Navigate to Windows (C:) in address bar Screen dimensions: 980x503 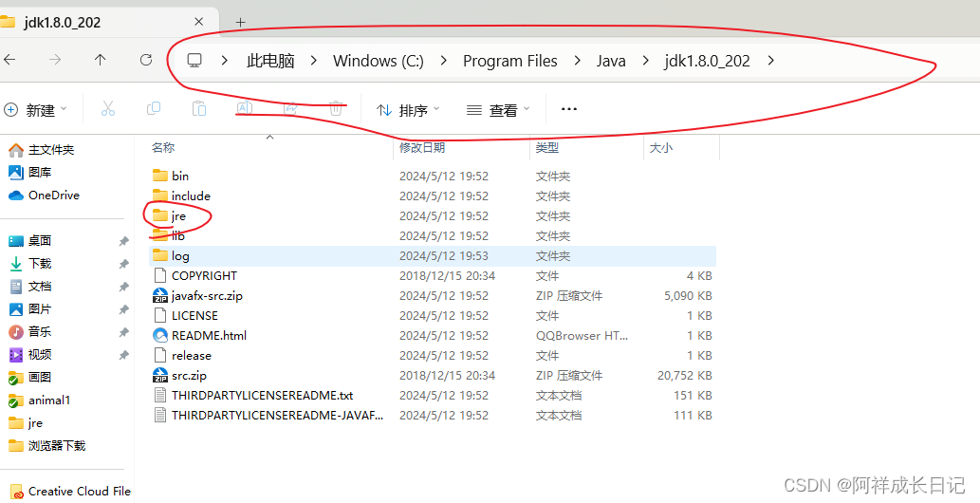pyautogui.click(x=379, y=61)
